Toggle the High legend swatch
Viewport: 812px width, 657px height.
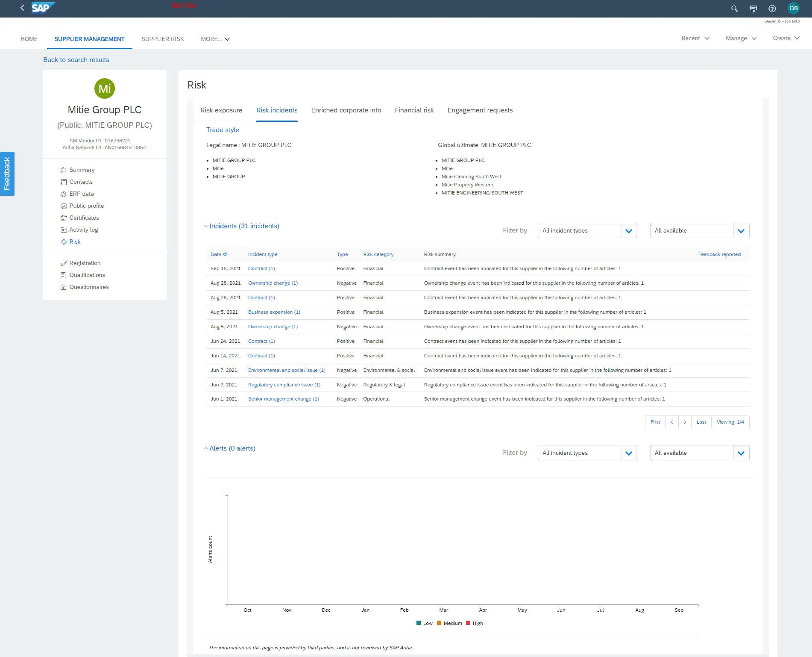pos(468,623)
